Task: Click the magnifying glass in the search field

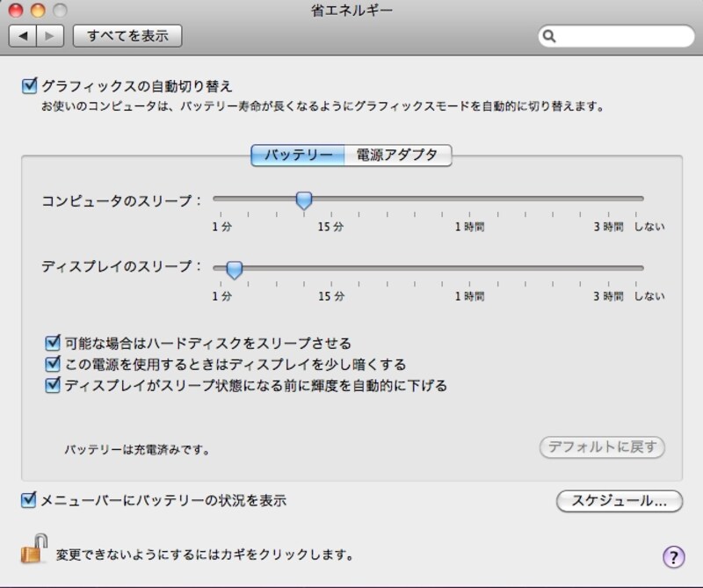Action: [550, 36]
